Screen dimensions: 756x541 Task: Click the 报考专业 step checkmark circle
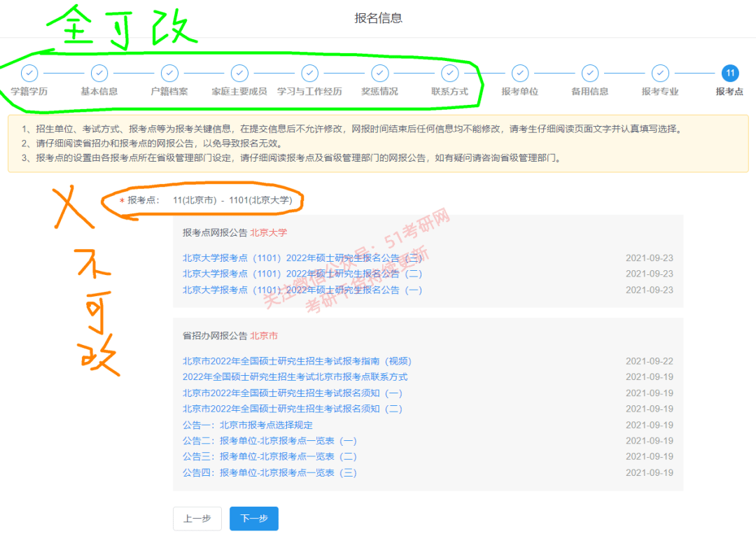pyautogui.click(x=660, y=73)
